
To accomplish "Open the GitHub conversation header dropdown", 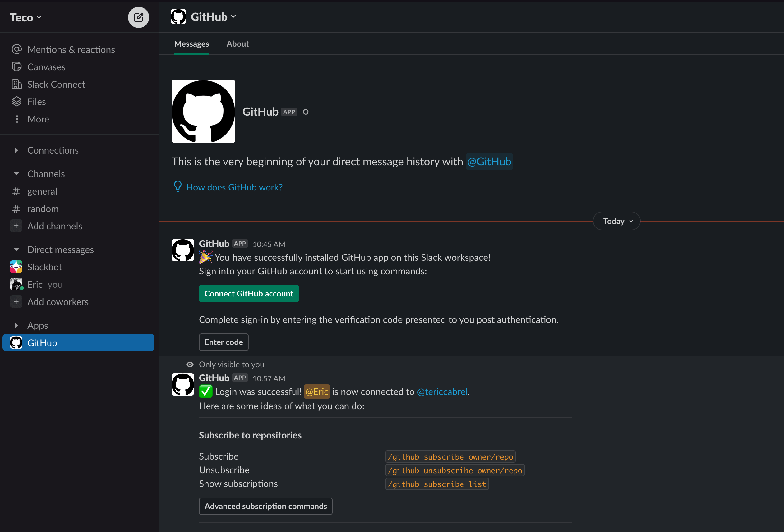I will point(233,16).
